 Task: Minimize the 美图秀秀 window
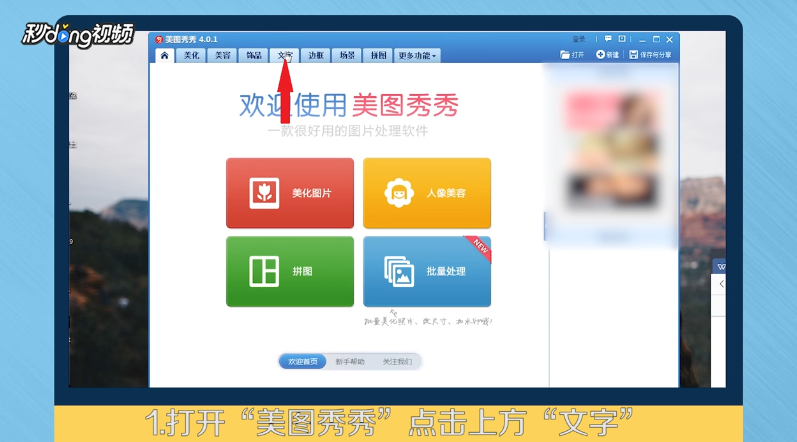point(642,40)
